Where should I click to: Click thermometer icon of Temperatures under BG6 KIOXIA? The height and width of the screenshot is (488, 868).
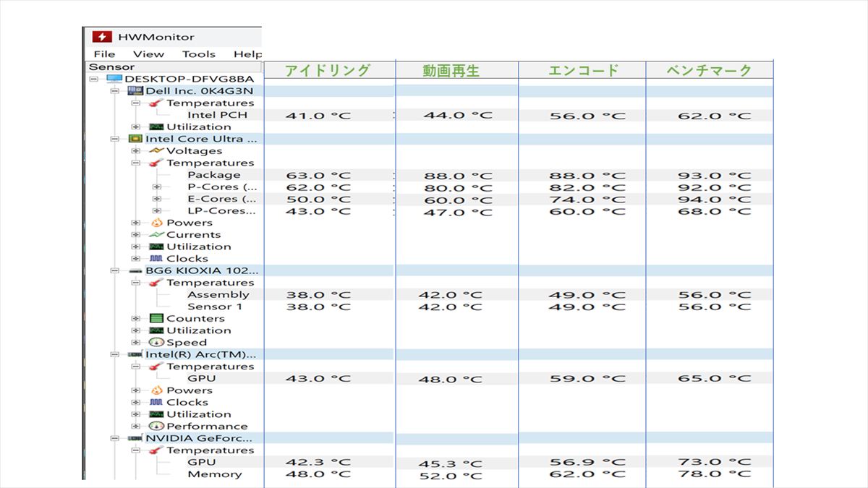point(156,283)
